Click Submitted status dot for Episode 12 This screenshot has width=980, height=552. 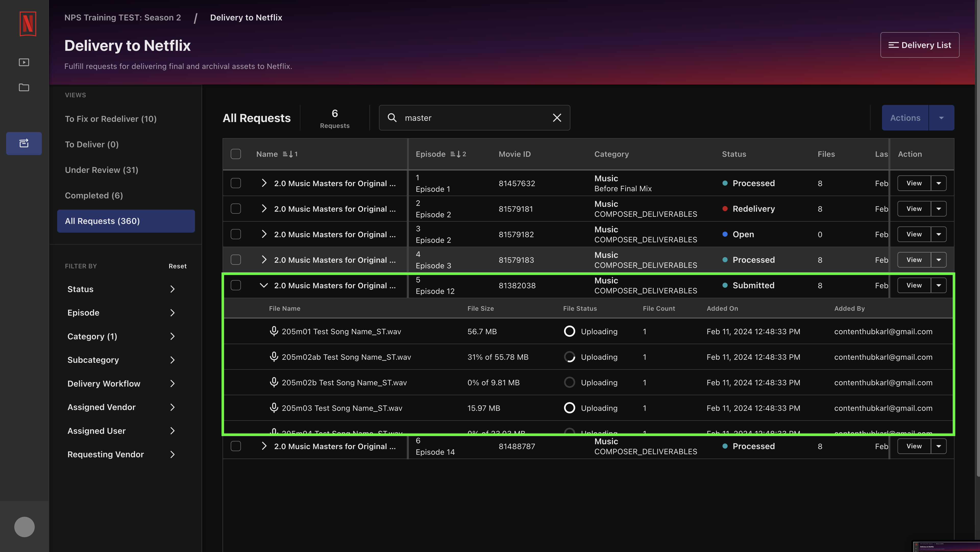tap(725, 285)
